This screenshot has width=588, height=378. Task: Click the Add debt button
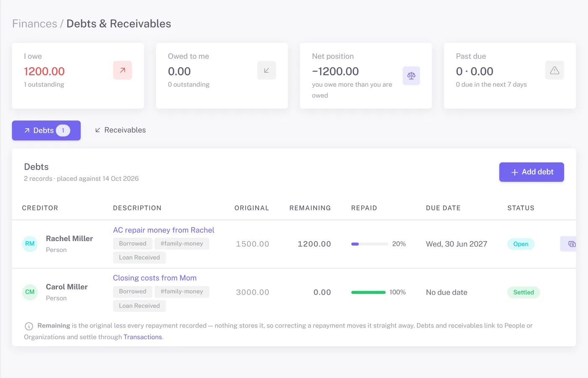click(x=531, y=172)
